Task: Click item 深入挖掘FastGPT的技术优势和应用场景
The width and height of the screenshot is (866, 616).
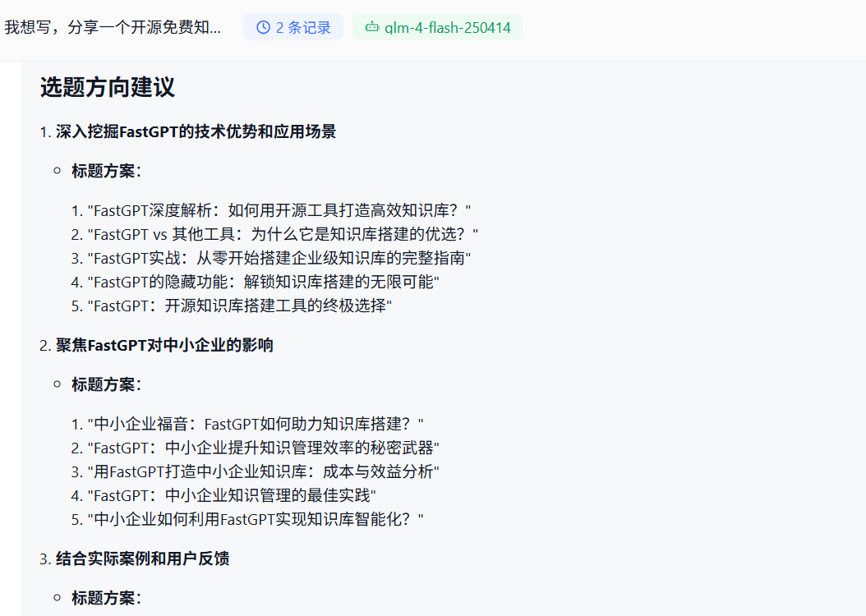Action: 196,131
